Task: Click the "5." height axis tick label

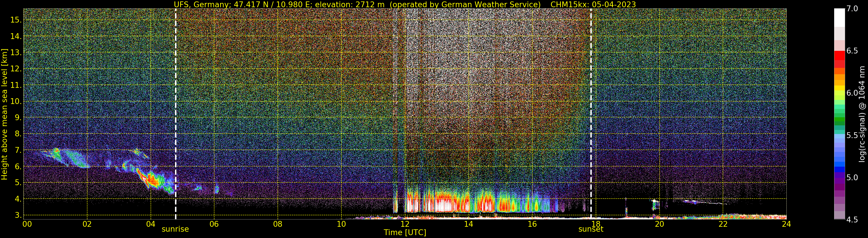Action: coord(19,183)
